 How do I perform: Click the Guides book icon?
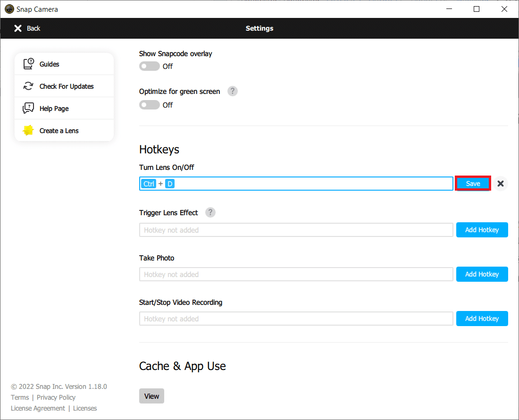pyautogui.click(x=28, y=64)
